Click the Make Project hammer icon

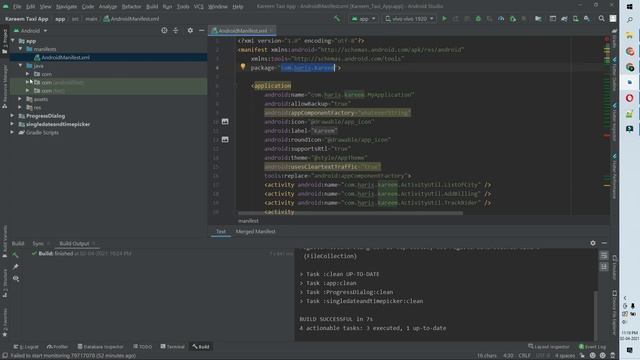pos(337,19)
